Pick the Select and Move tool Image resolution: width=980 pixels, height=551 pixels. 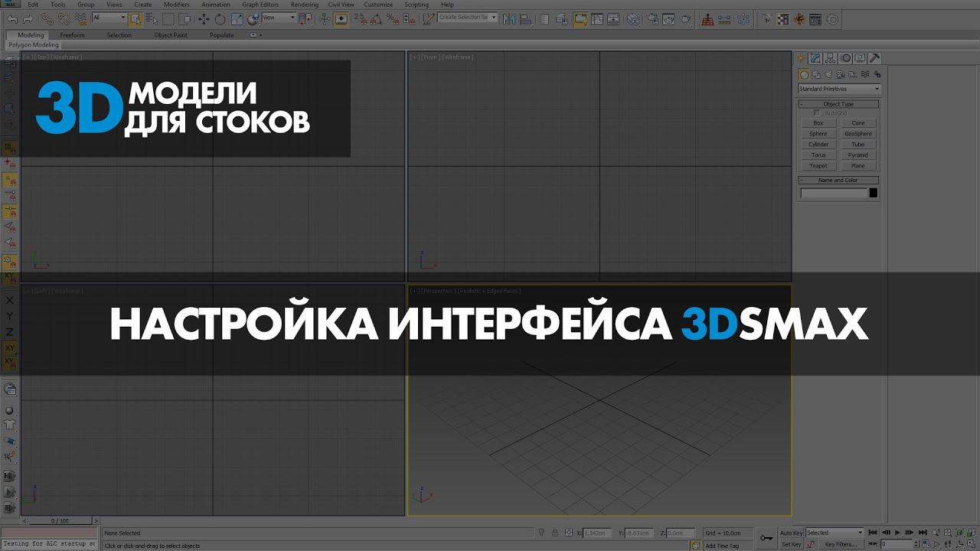tap(204, 19)
